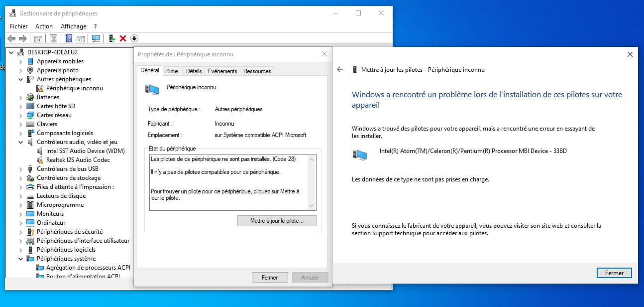Screen dimensions: 644x307
Task: Click the device icon beside Intel Atom MBI Device
Action: 359,154
